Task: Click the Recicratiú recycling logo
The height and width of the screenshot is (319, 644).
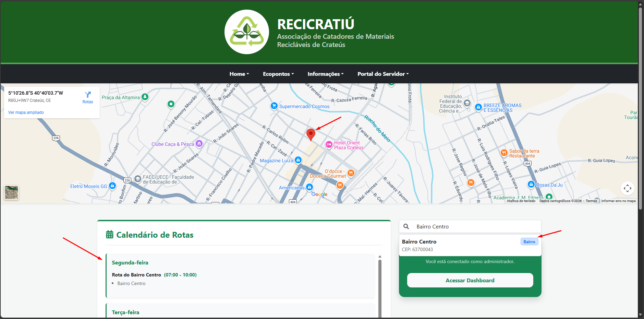Action: coord(246,32)
